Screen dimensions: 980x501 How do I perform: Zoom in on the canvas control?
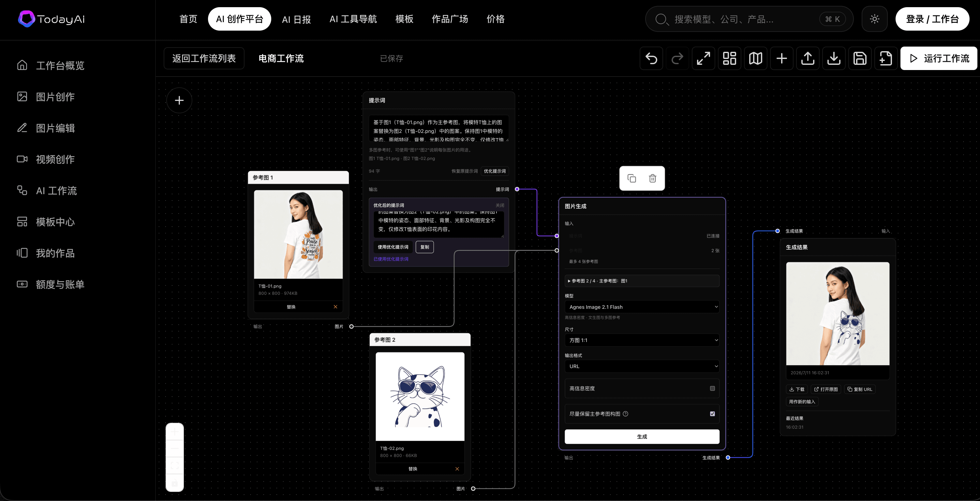(x=175, y=432)
